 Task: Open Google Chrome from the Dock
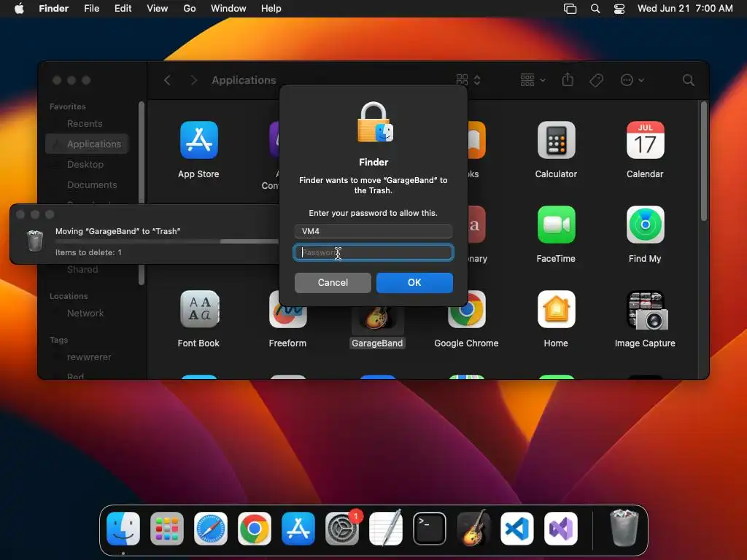pyautogui.click(x=255, y=529)
